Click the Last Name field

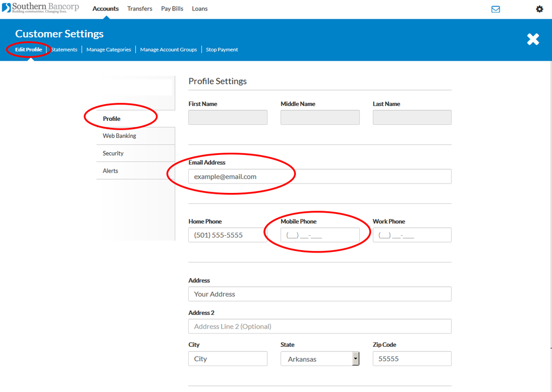[x=412, y=117]
